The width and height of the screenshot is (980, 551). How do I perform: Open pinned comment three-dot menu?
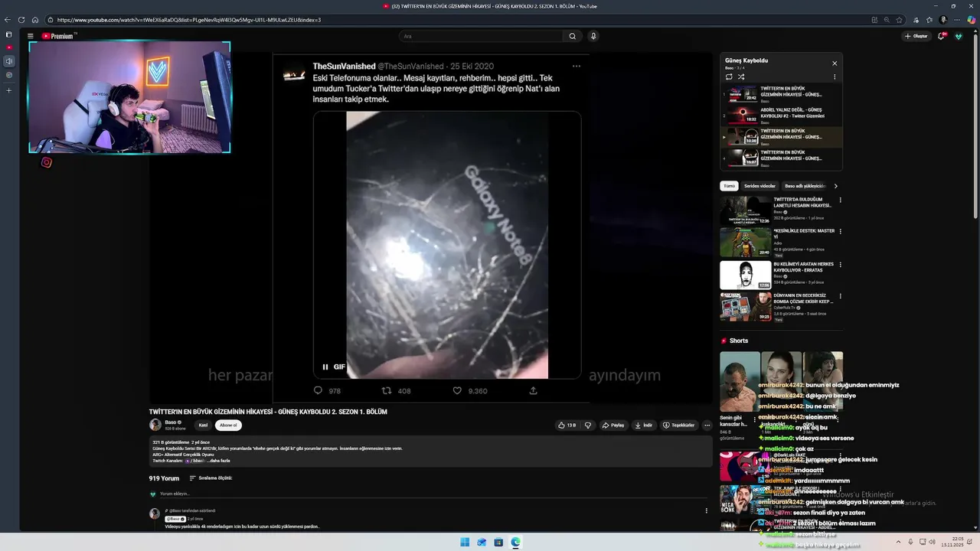(706, 510)
